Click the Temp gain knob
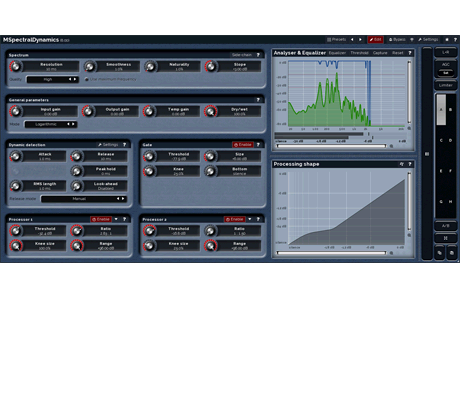 pos(149,111)
